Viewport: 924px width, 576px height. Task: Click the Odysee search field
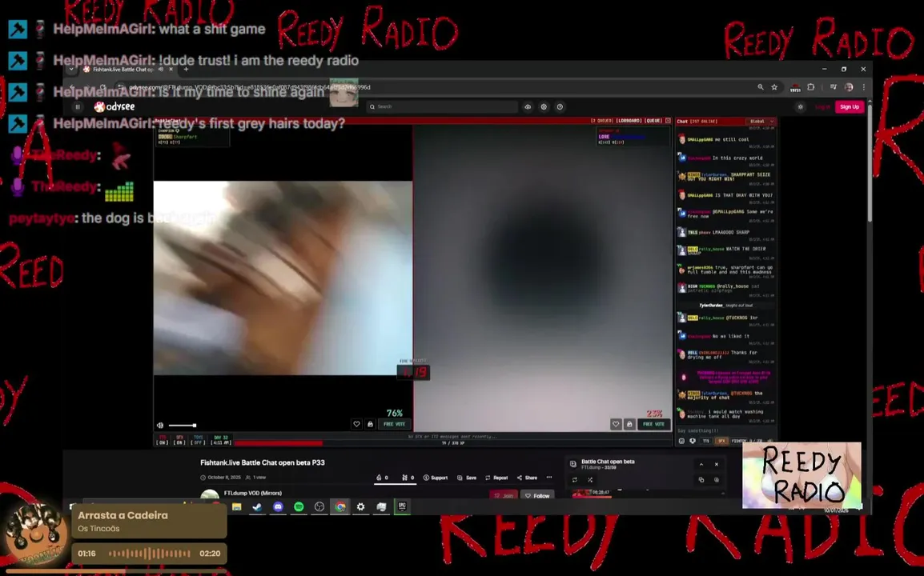pyautogui.click(x=442, y=106)
